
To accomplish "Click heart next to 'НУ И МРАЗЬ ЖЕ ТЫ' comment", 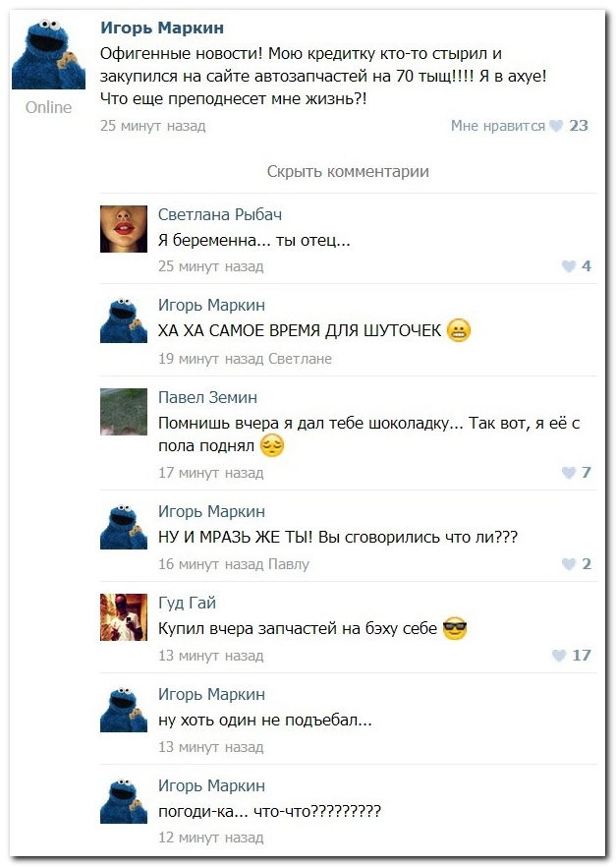I will (569, 564).
